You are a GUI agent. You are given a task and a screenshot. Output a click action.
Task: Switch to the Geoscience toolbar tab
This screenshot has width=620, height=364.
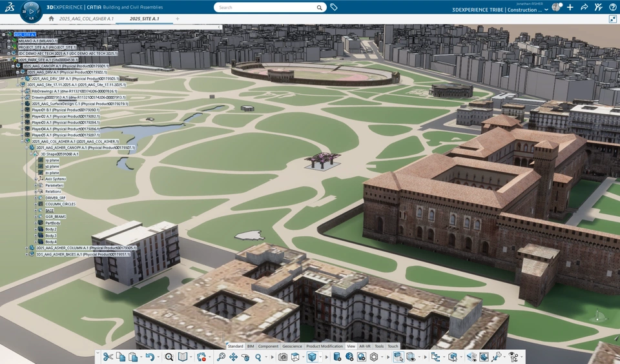(x=292, y=346)
